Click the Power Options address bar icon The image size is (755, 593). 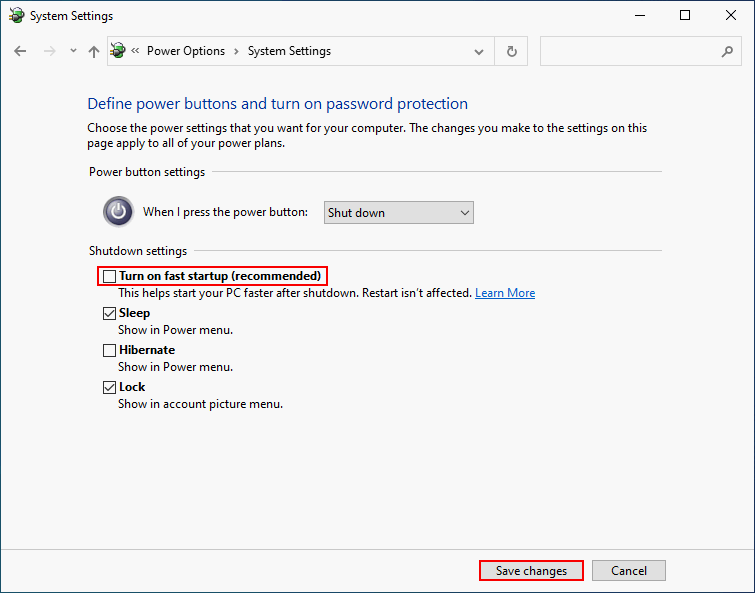(119, 51)
